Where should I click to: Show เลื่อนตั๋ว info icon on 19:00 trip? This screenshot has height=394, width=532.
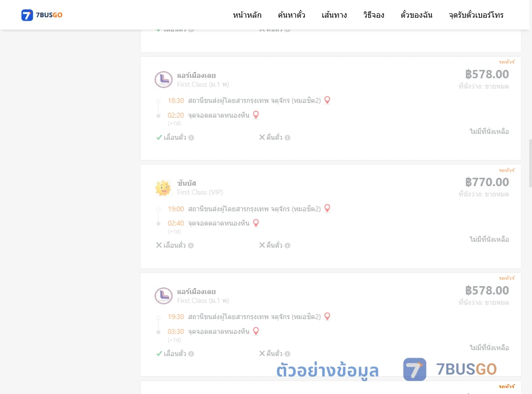click(191, 245)
